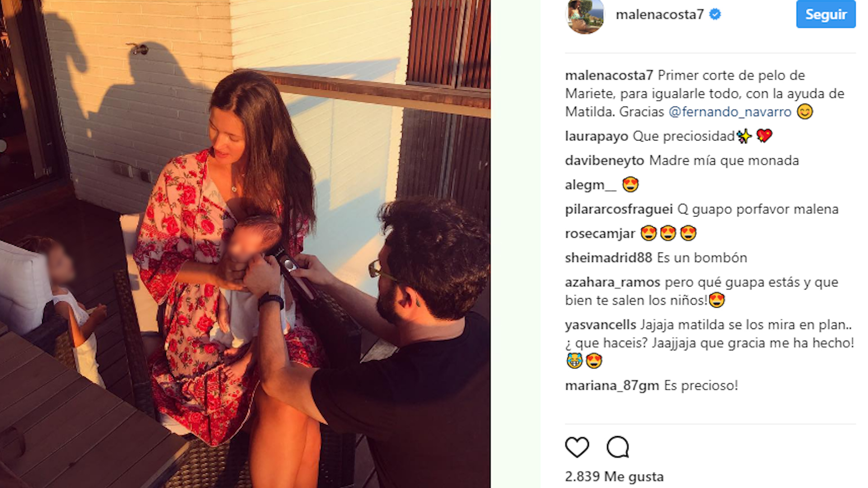
Task: Click the blue verified badge
Action: point(715,14)
